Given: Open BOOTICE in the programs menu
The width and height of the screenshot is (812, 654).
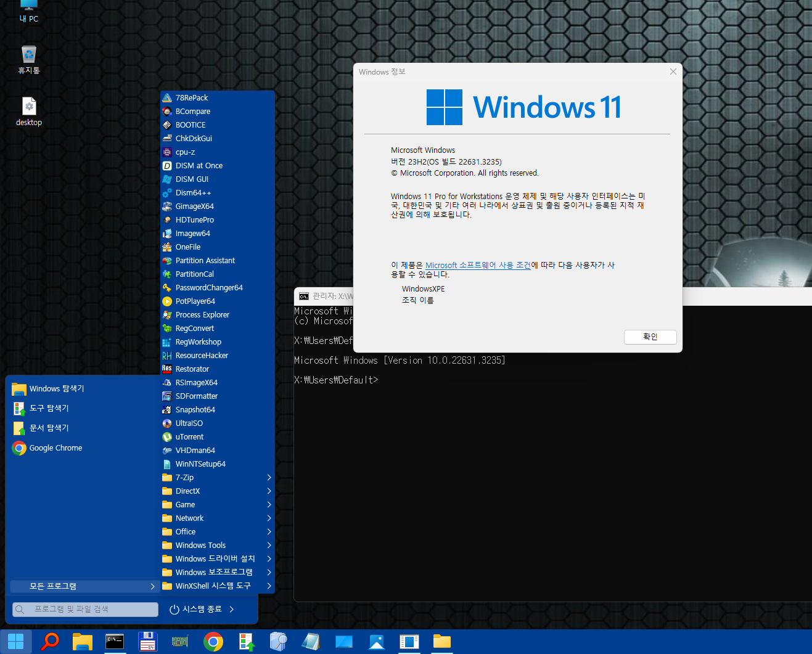Looking at the screenshot, I should point(217,125).
